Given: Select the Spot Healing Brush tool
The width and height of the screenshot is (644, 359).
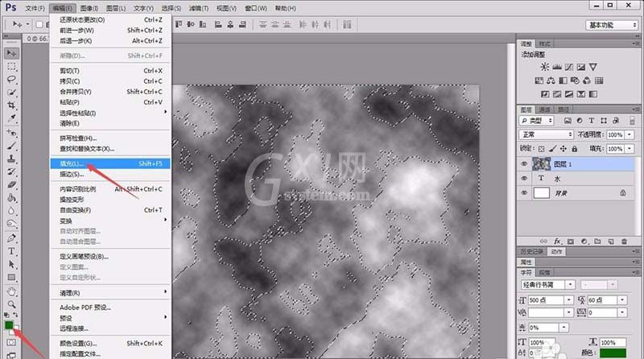Looking at the screenshot, I should pyautogui.click(x=11, y=133).
